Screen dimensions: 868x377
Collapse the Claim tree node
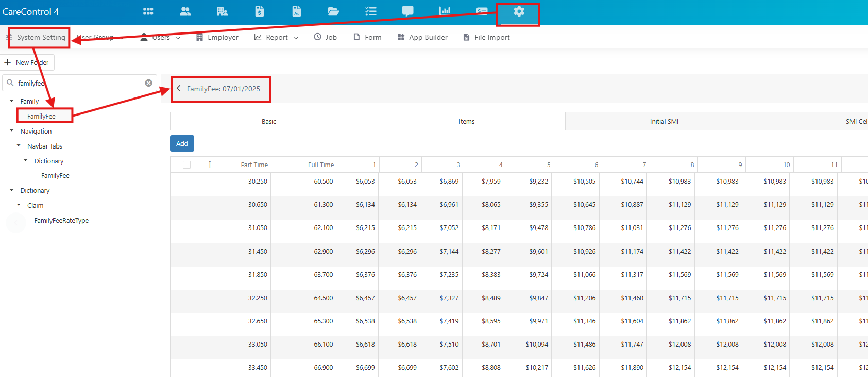(x=19, y=205)
